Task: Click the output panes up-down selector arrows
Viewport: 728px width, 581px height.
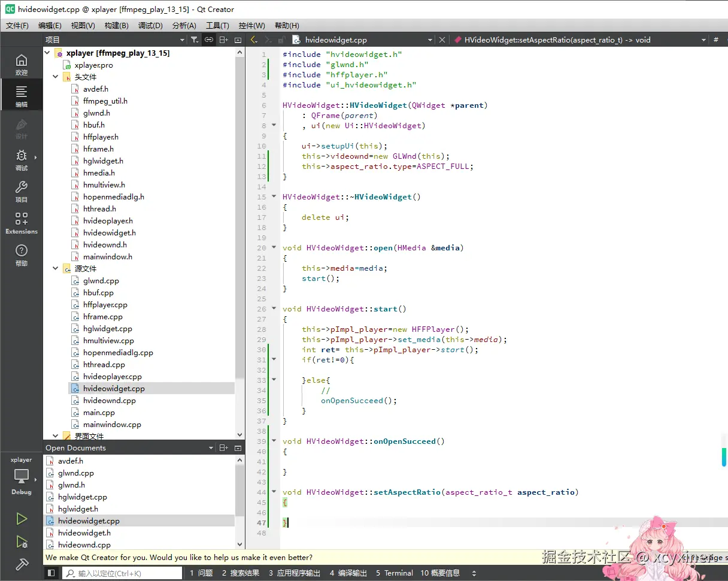Action: pyautogui.click(x=474, y=573)
